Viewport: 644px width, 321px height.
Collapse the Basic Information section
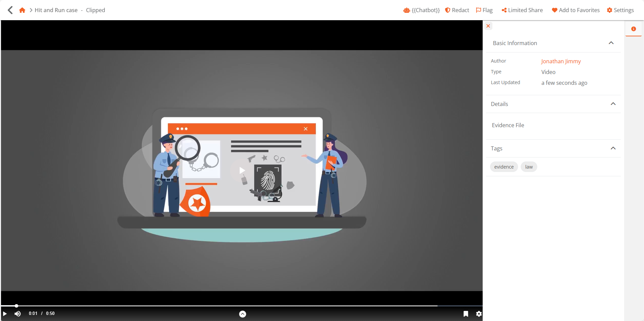click(x=611, y=43)
